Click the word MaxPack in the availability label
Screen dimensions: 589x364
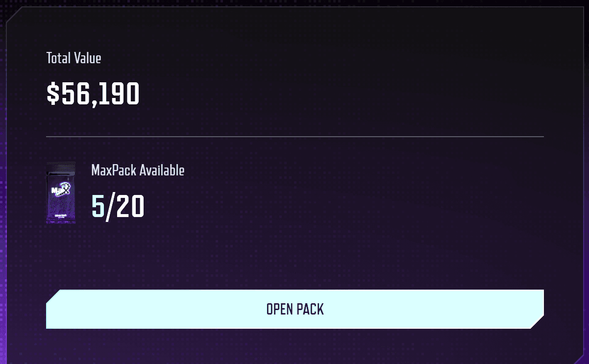(114, 170)
